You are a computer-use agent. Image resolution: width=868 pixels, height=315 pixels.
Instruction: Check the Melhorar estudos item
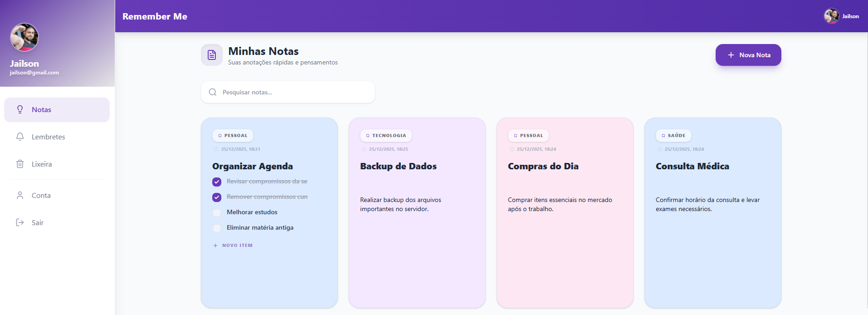click(217, 212)
